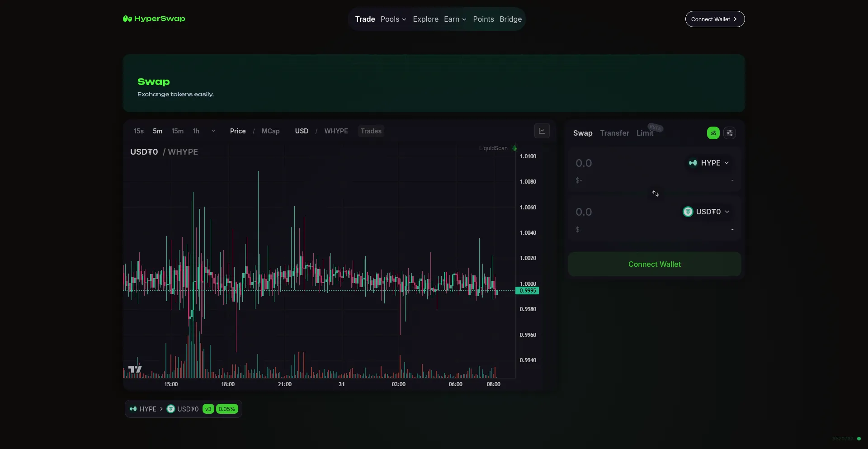Open the USD₮0 token selector
The image size is (868, 449).
[706, 212]
